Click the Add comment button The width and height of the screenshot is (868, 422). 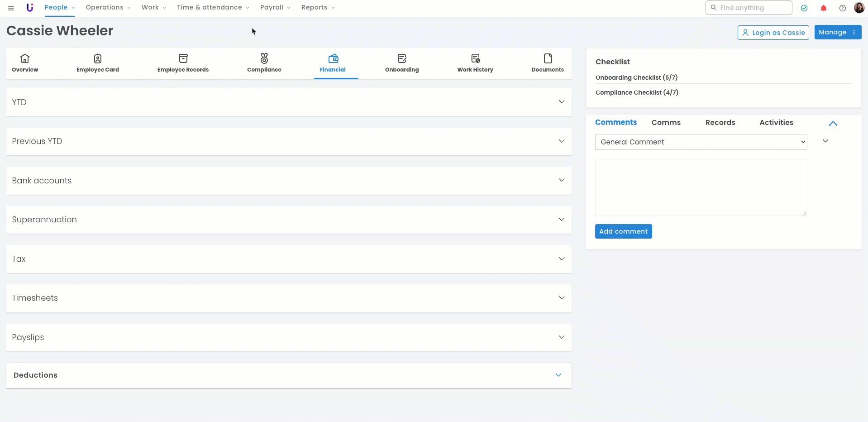(623, 231)
